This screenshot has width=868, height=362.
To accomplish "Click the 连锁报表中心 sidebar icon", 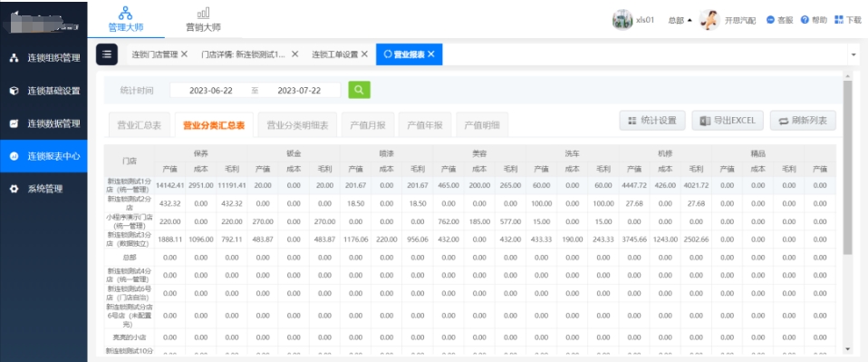I will [14, 156].
